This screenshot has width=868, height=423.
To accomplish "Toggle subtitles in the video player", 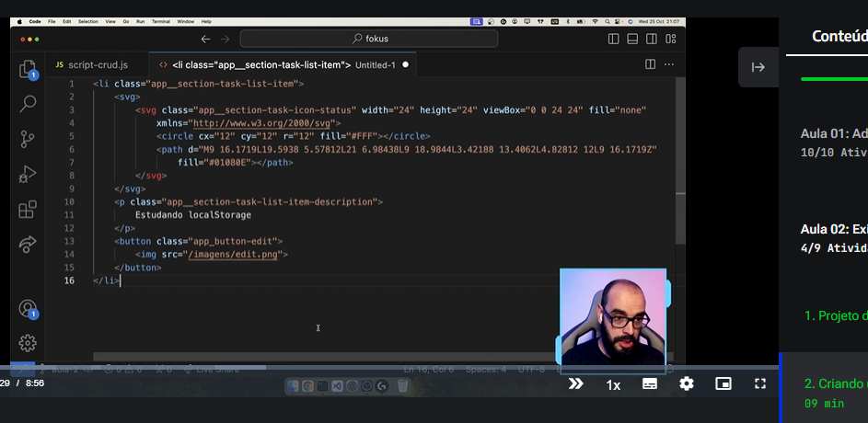I will 650,383.
